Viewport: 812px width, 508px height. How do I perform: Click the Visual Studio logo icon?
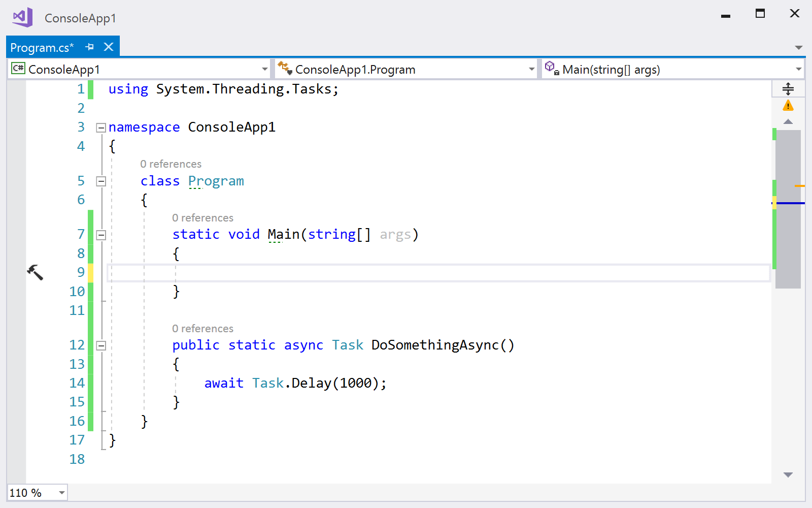pyautogui.click(x=21, y=16)
